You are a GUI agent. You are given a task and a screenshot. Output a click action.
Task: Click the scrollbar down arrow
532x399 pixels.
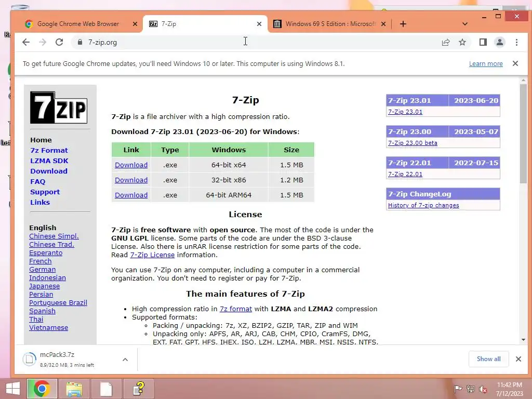[523, 340]
